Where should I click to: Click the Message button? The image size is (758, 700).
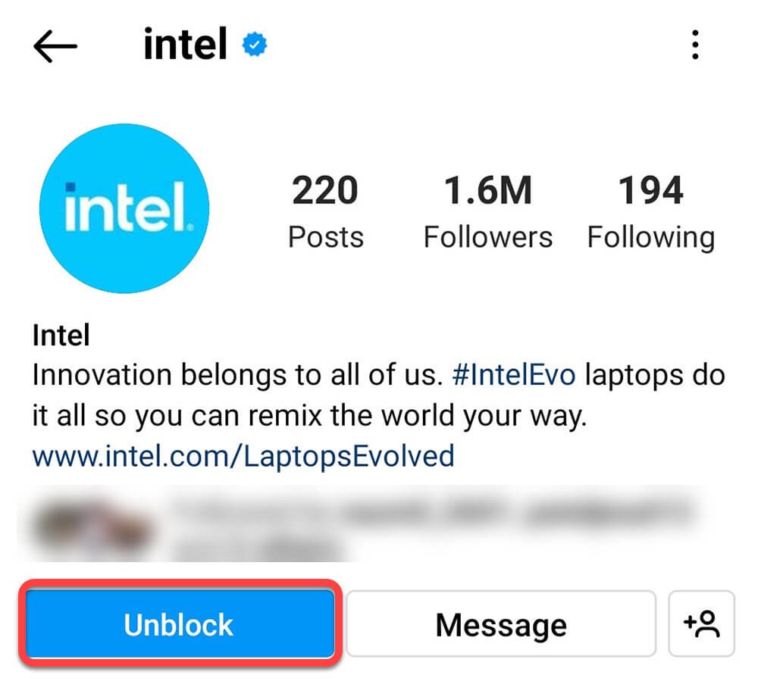(500, 624)
